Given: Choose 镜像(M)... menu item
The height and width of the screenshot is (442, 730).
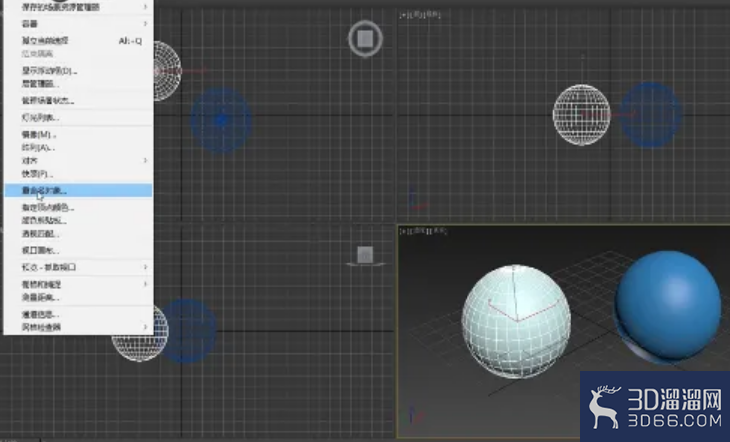Looking at the screenshot, I should click(x=78, y=134).
